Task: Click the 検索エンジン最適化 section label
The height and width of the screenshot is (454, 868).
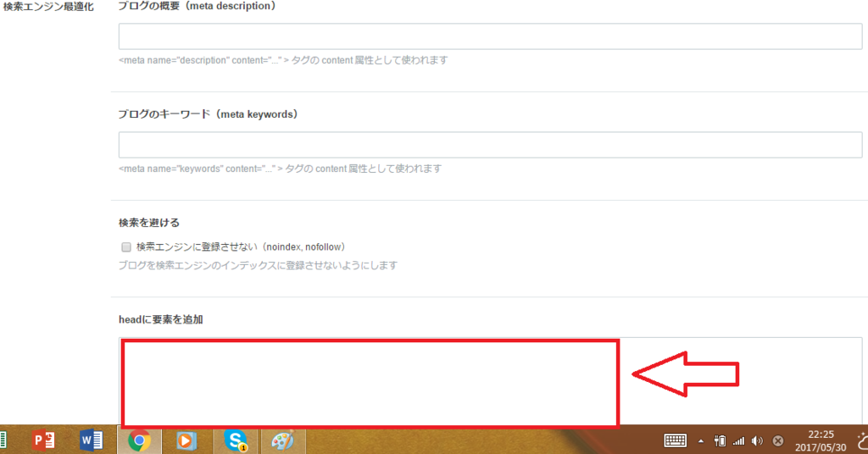Action: pos(48,7)
